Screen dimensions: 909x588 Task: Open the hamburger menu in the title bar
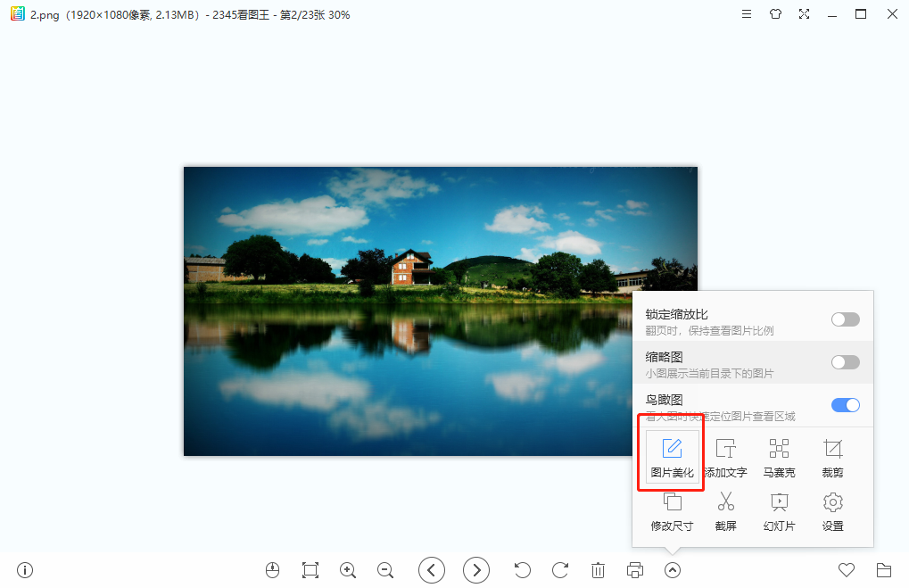coord(746,14)
